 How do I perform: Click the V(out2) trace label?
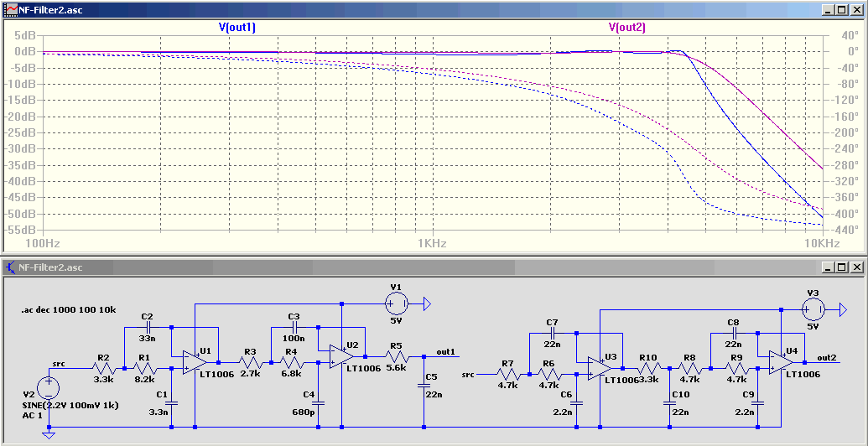coord(626,27)
